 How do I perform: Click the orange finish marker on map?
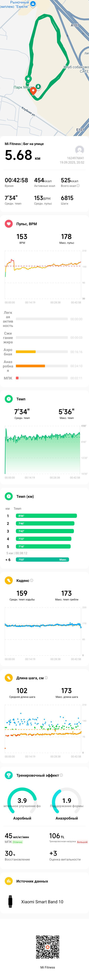(33, 90)
